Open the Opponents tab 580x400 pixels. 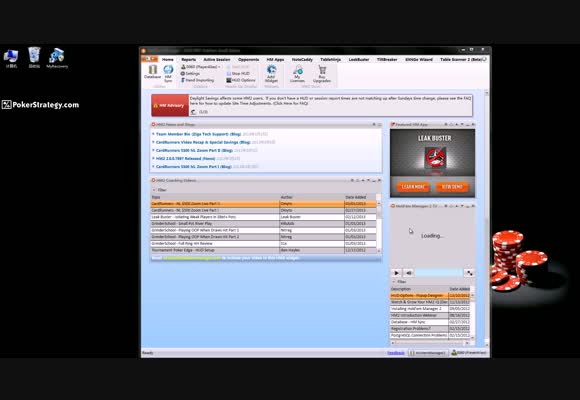(249, 59)
